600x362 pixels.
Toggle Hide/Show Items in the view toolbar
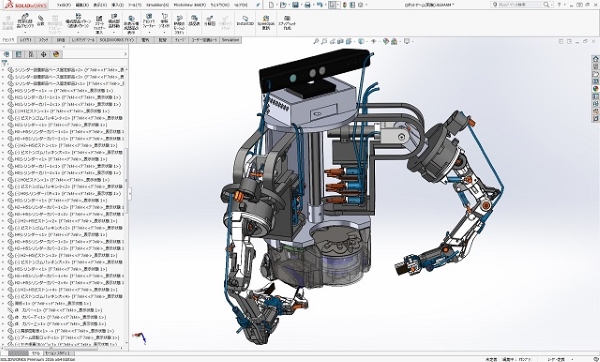pyautogui.click(x=374, y=41)
